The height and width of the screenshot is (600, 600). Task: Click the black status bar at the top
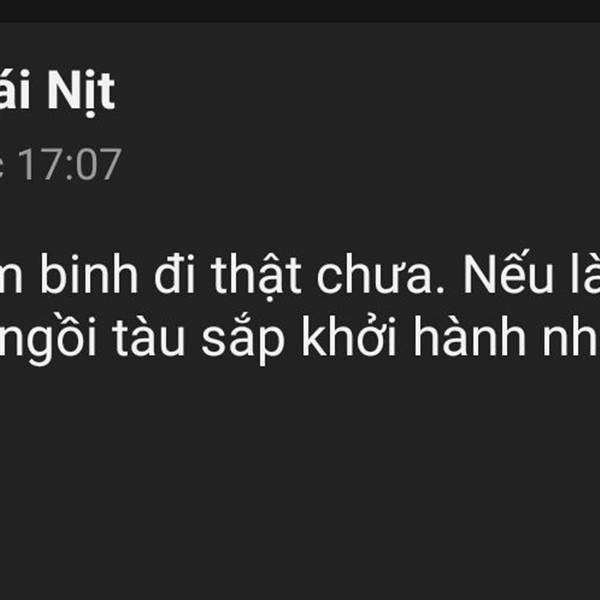(x=300, y=11)
